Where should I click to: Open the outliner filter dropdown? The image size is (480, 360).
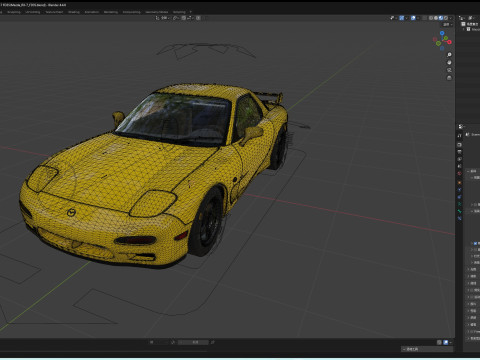[471, 18]
